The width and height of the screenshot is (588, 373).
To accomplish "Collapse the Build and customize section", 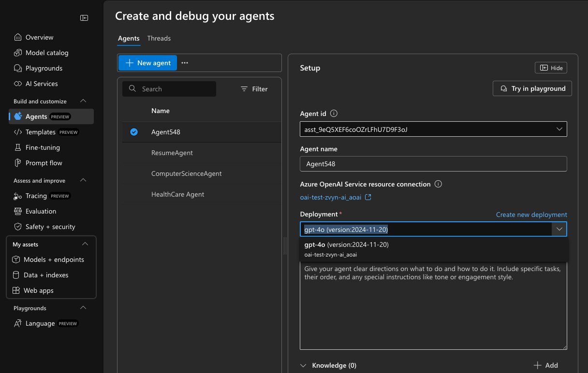I will [83, 101].
